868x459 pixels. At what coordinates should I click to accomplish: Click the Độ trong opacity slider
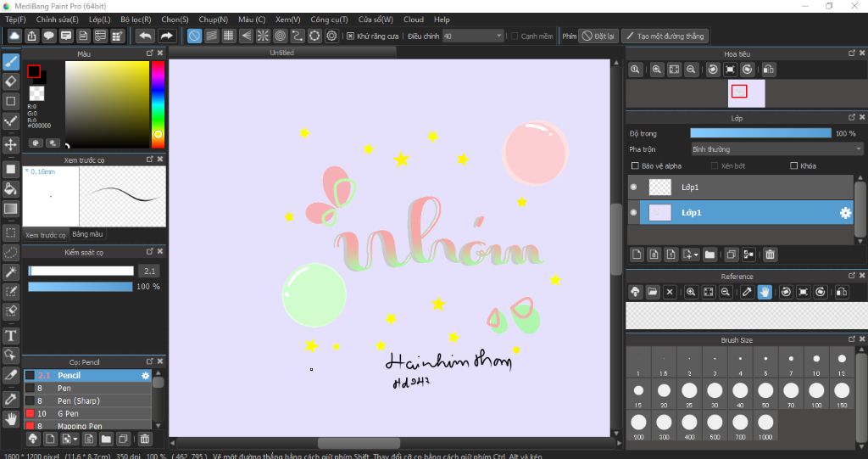point(760,133)
